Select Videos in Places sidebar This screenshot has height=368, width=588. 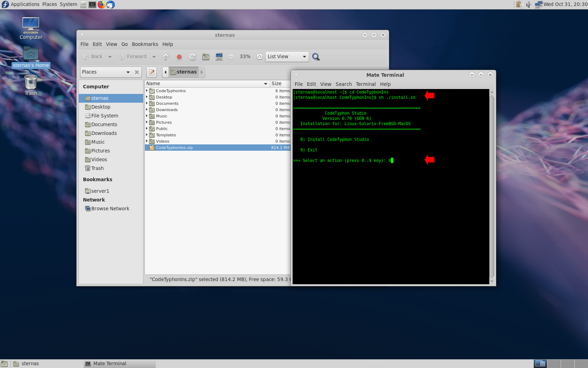[x=111, y=160]
